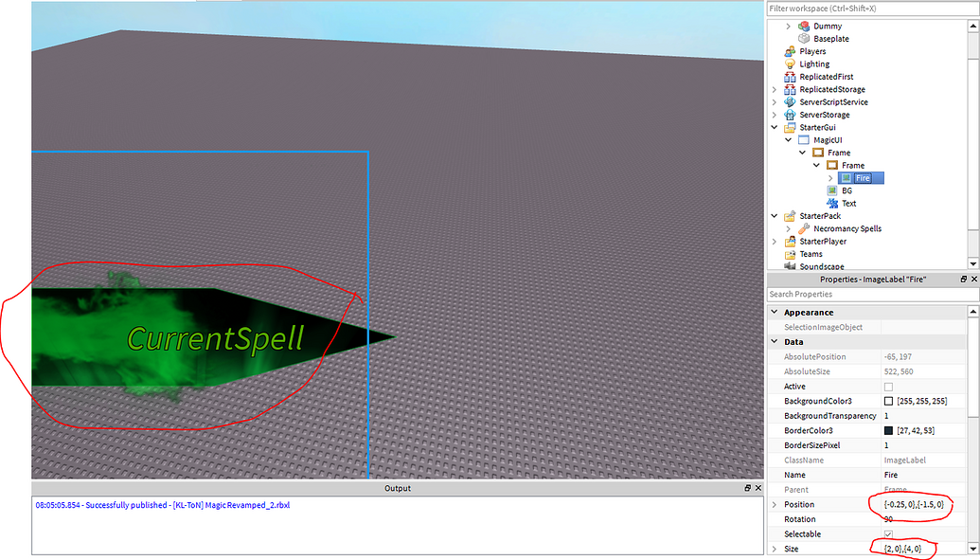Click the BG image label icon
This screenshot has width=980, height=560.
coord(832,190)
